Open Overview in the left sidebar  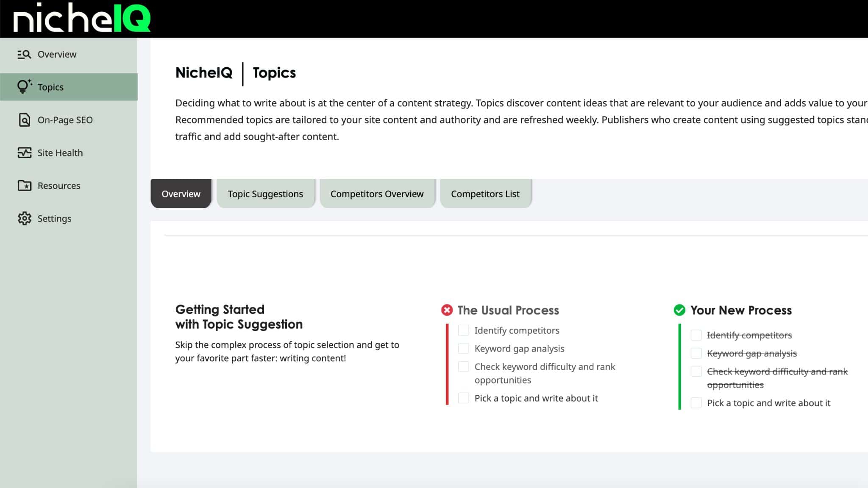69,54
